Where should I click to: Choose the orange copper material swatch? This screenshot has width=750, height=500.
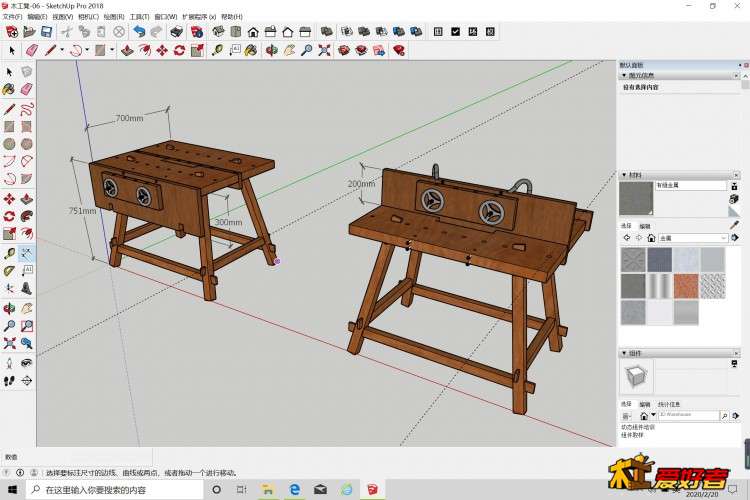(x=686, y=286)
